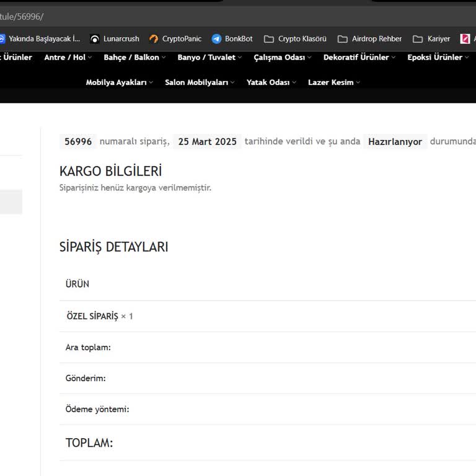The image size is (476, 476).
Task: Expand the Epoksi Ürünler menu
Action: (438, 58)
